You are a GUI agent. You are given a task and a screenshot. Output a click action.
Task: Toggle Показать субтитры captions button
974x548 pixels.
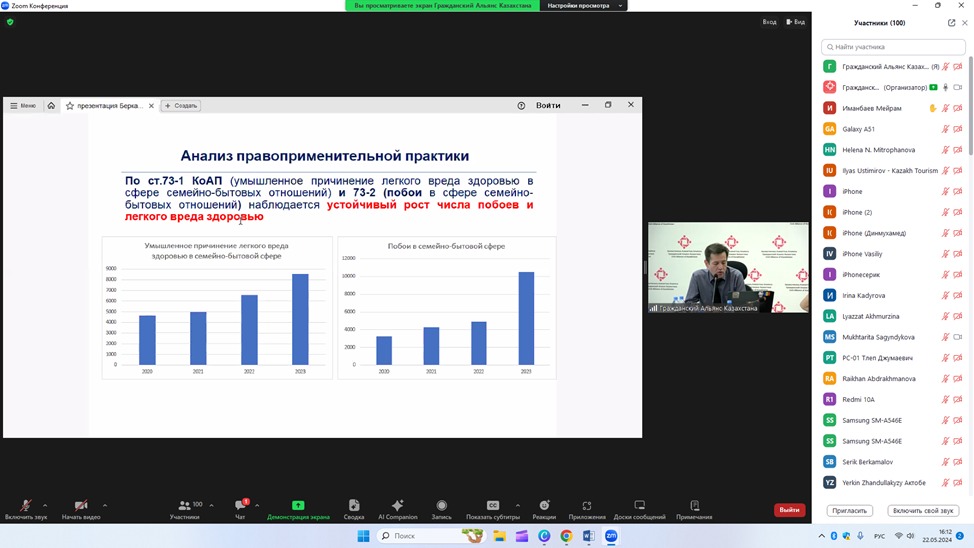click(x=493, y=506)
